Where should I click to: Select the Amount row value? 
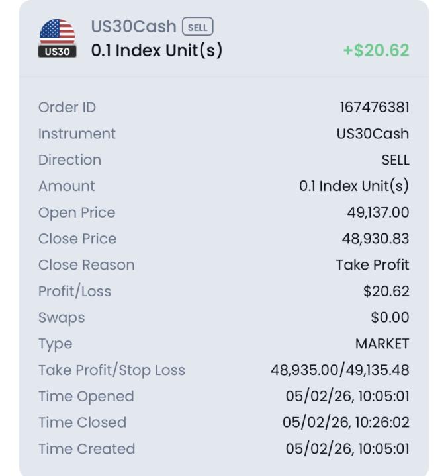tap(353, 186)
